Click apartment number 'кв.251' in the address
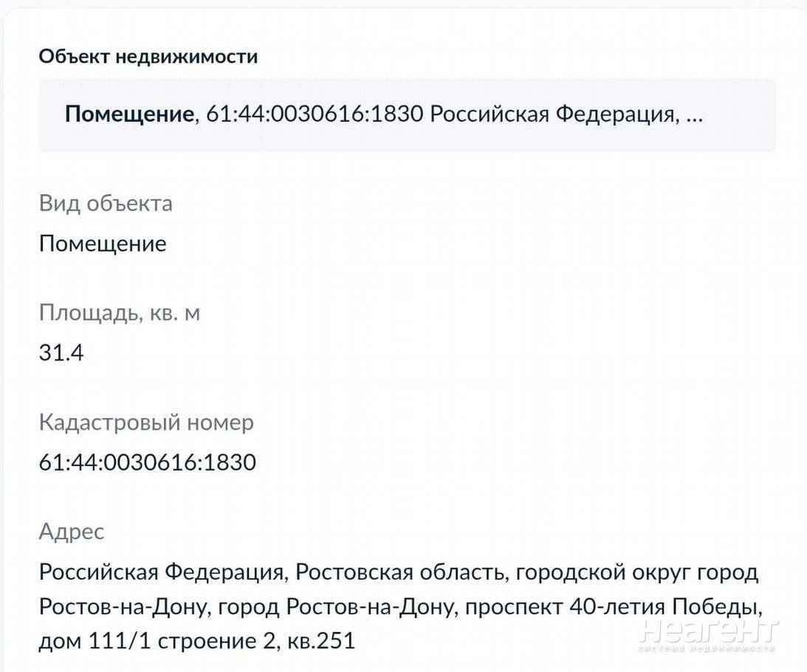The image size is (807, 672). click(321, 642)
